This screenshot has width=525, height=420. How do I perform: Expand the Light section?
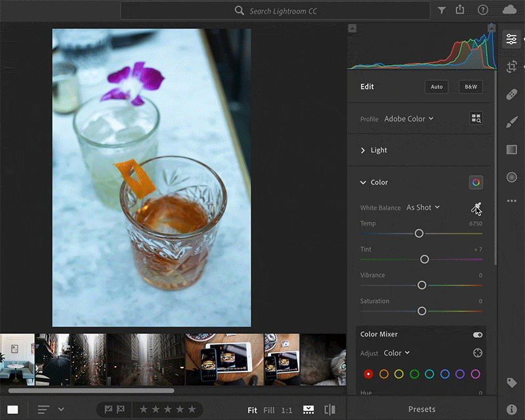tap(373, 150)
